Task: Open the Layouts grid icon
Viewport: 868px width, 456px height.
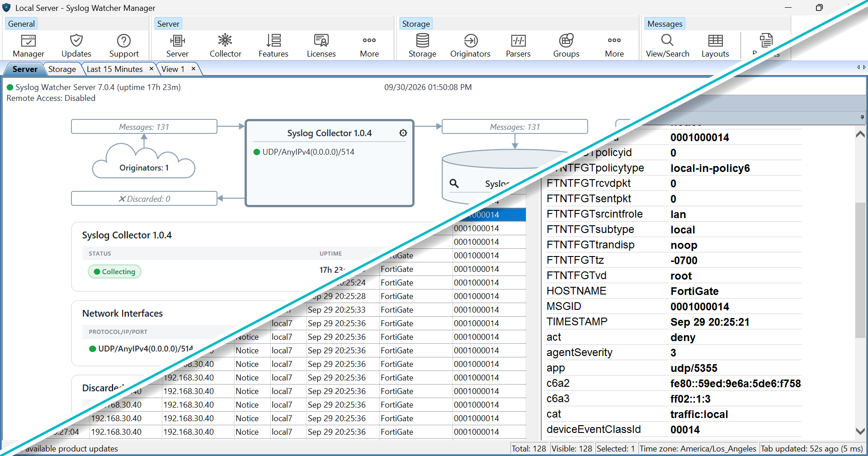Action: tap(715, 46)
